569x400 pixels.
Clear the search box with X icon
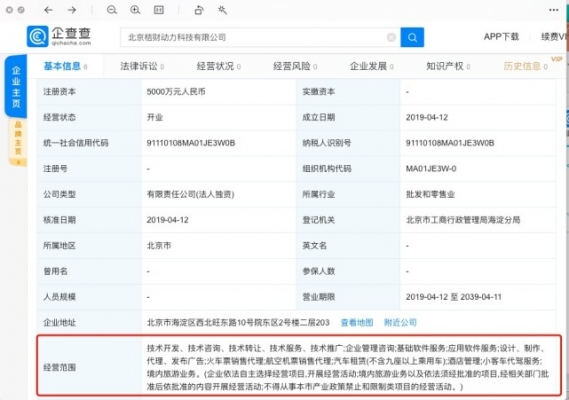tap(391, 37)
